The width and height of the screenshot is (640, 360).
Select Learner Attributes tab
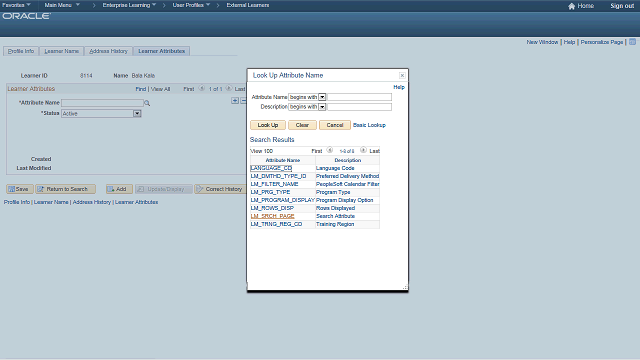[162, 51]
